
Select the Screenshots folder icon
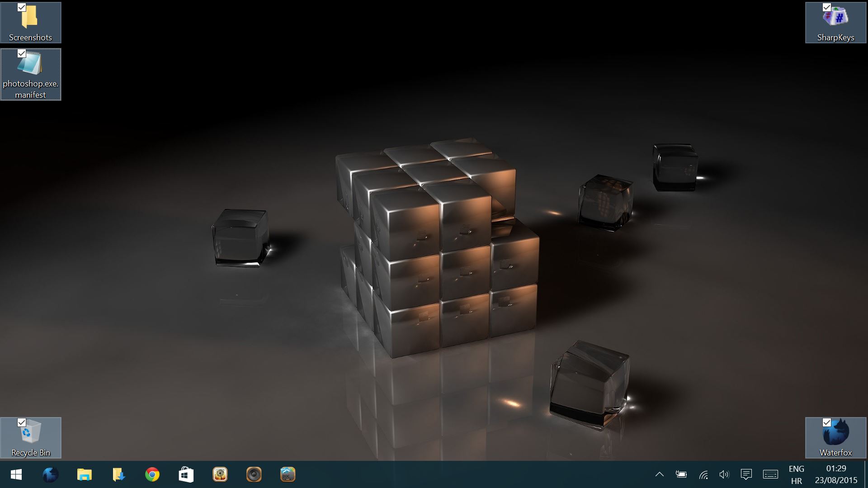click(x=31, y=23)
